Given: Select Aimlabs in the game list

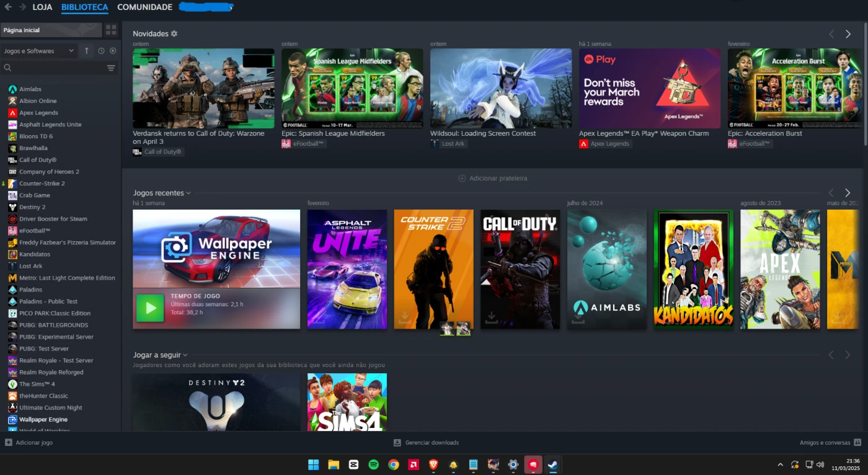Looking at the screenshot, I should (x=30, y=89).
